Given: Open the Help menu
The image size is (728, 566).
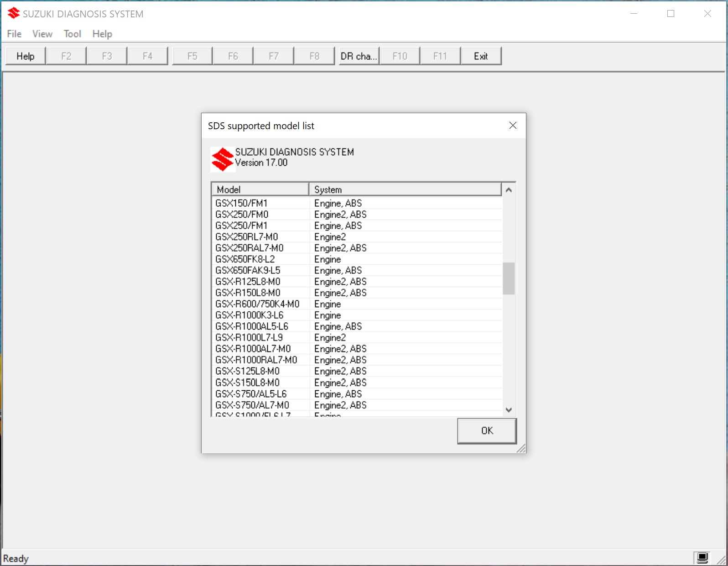Looking at the screenshot, I should (102, 34).
